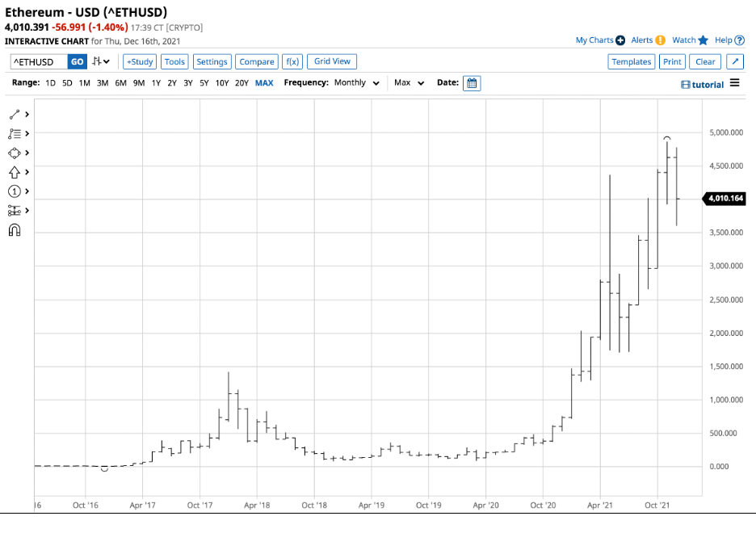The height and width of the screenshot is (533, 756).
Task: Open Alerts link
Action: (x=642, y=40)
